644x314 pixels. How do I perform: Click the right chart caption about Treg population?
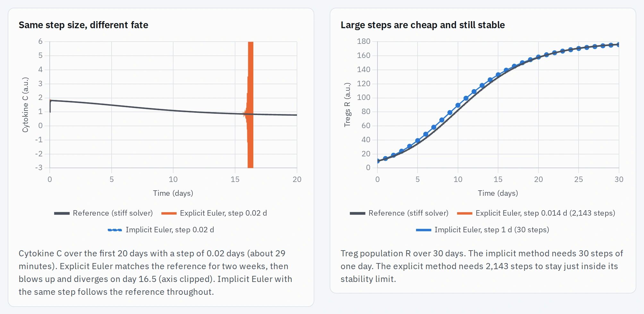click(482, 266)
